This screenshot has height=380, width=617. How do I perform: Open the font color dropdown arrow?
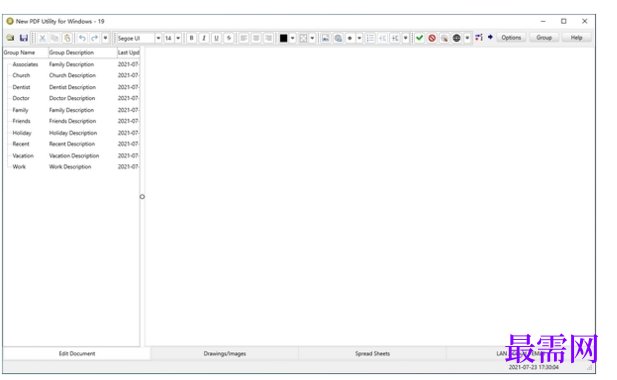click(x=292, y=38)
